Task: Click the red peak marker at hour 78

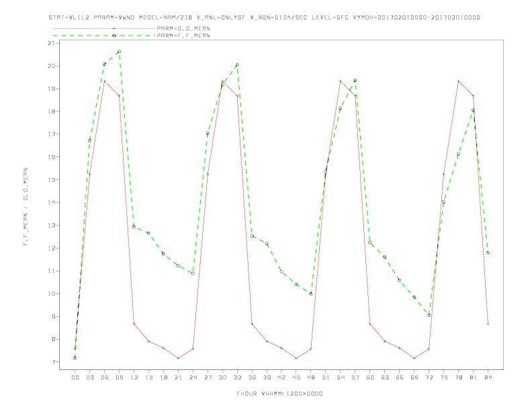Action: coord(458,81)
